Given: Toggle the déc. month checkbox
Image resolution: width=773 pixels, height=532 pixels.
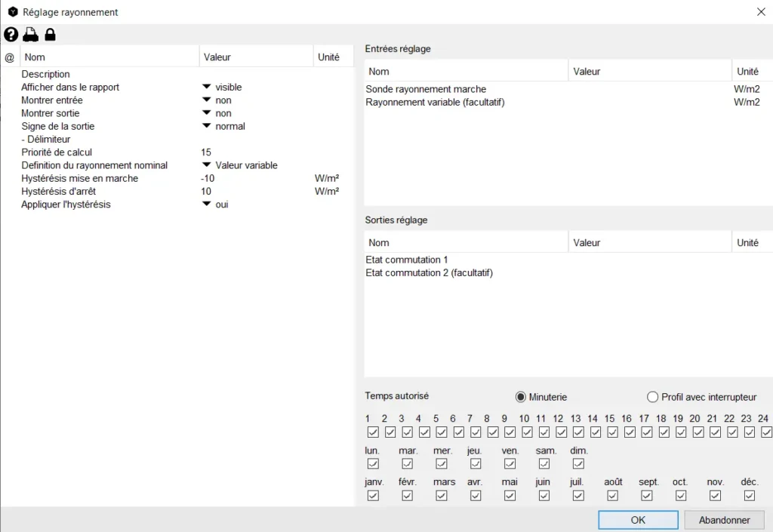Looking at the screenshot, I should pyautogui.click(x=750, y=496).
